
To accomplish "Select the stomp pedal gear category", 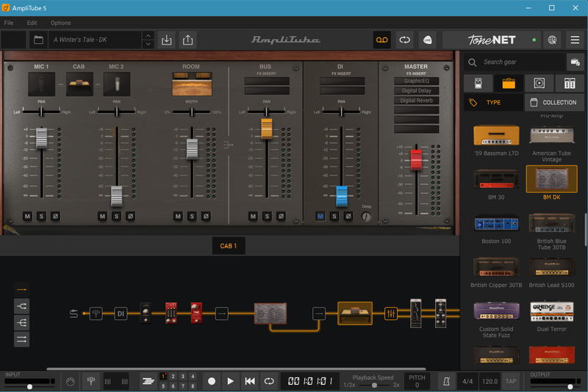I will point(478,83).
